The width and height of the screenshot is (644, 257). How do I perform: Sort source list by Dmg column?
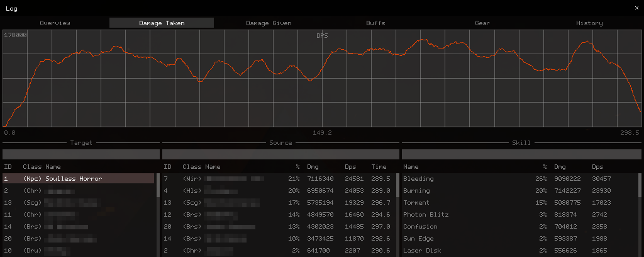(313, 167)
